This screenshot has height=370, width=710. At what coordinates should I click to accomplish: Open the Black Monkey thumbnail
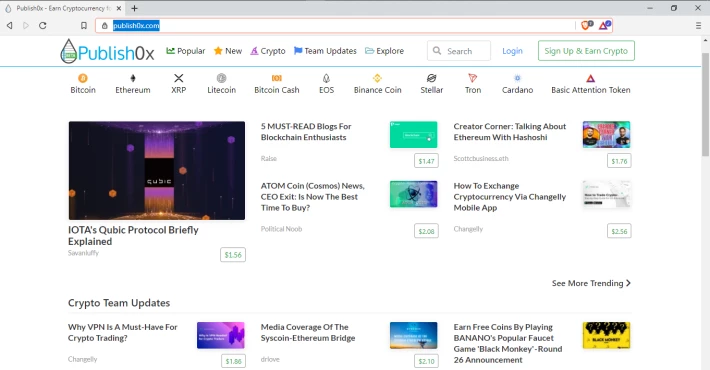[606, 335]
